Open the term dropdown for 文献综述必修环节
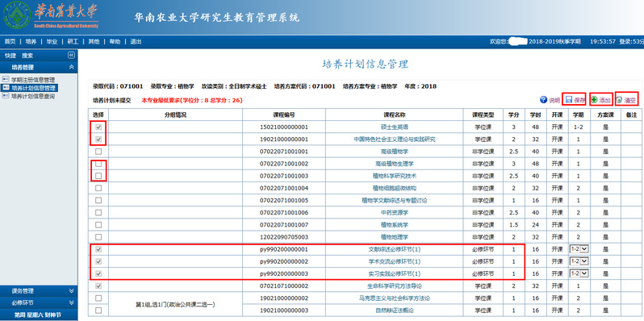 point(579,249)
